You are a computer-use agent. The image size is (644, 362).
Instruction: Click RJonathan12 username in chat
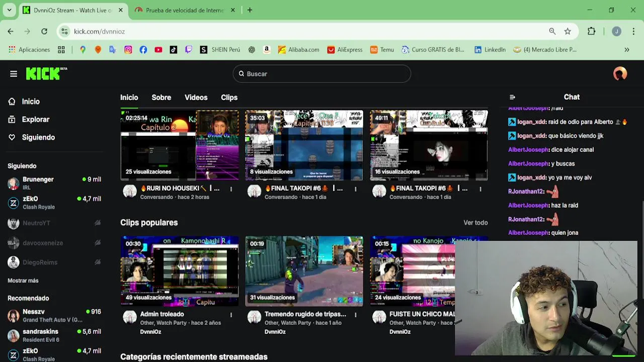pyautogui.click(x=526, y=192)
